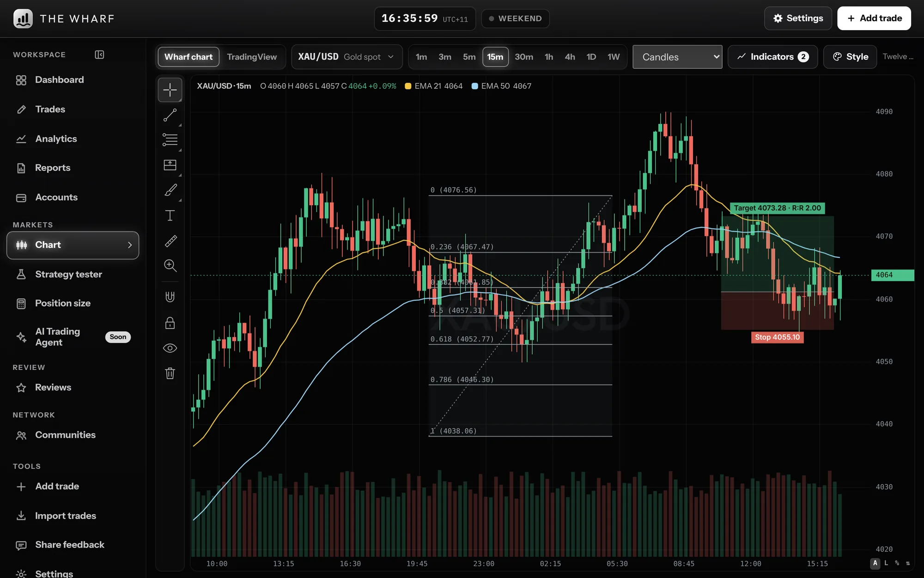
Task: Click the Stop 4055.10 label
Action: pyautogui.click(x=777, y=337)
